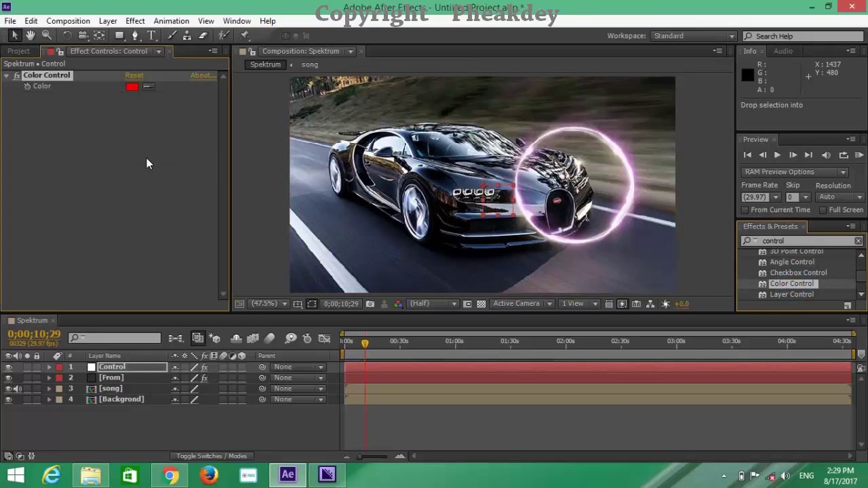The height and width of the screenshot is (488, 868).
Task: Open the Composition menu
Action: 68,21
